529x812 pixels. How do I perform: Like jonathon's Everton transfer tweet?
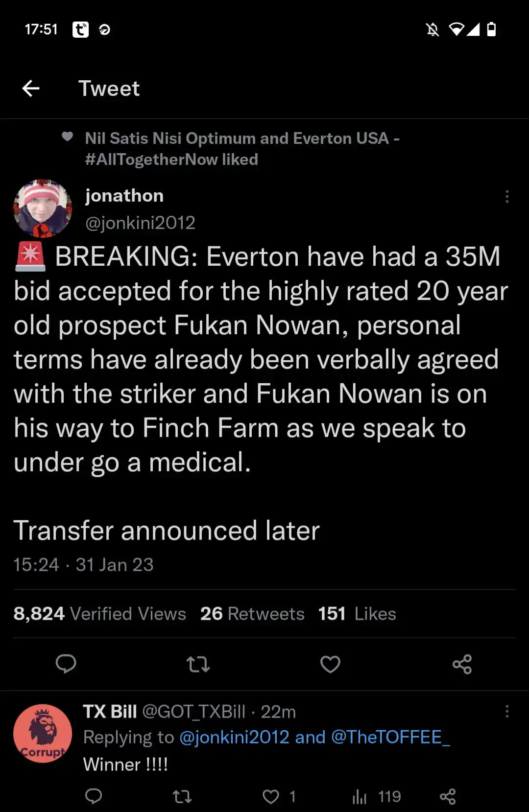[x=330, y=664]
